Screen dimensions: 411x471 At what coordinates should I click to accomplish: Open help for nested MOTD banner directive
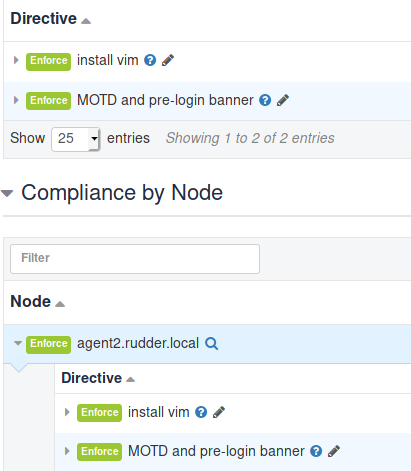coord(316,451)
